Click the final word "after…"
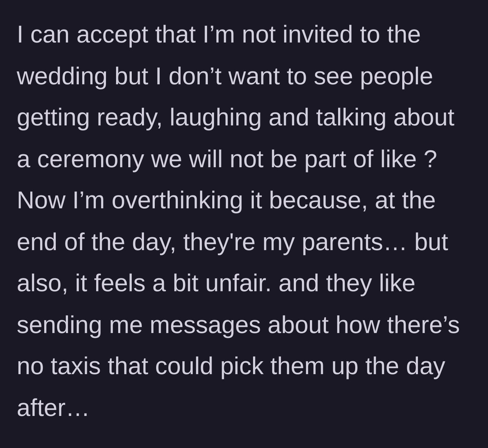Viewport: 488px width, 448px height. pos(53,408)
